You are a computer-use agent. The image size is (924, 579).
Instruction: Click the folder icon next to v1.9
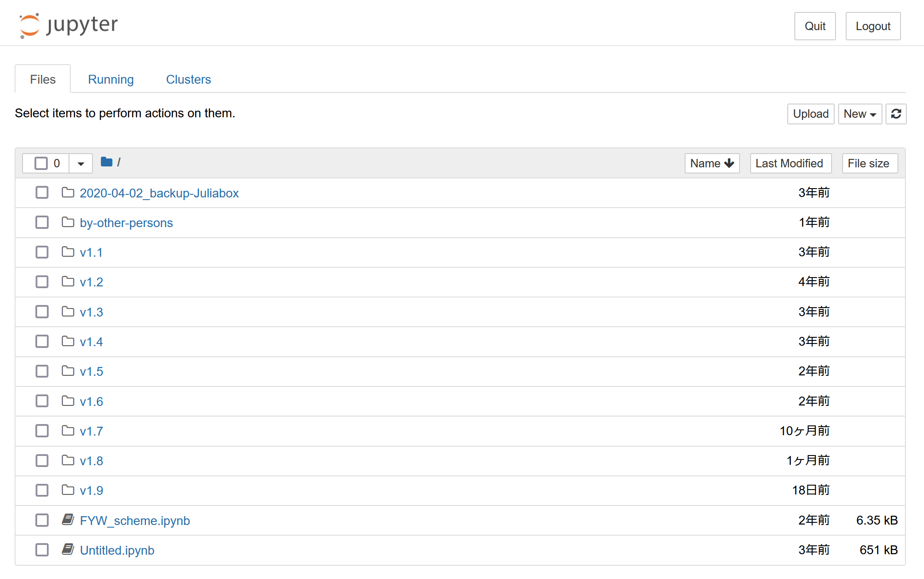[68, 490]
